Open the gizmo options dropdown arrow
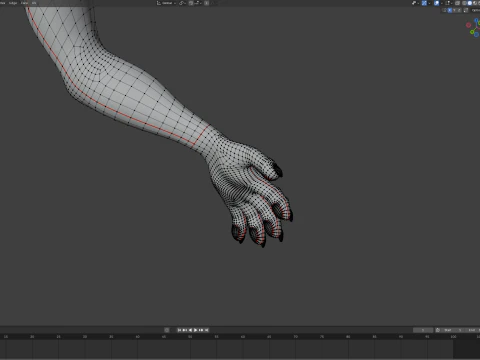480x360 pixels. 429,3
